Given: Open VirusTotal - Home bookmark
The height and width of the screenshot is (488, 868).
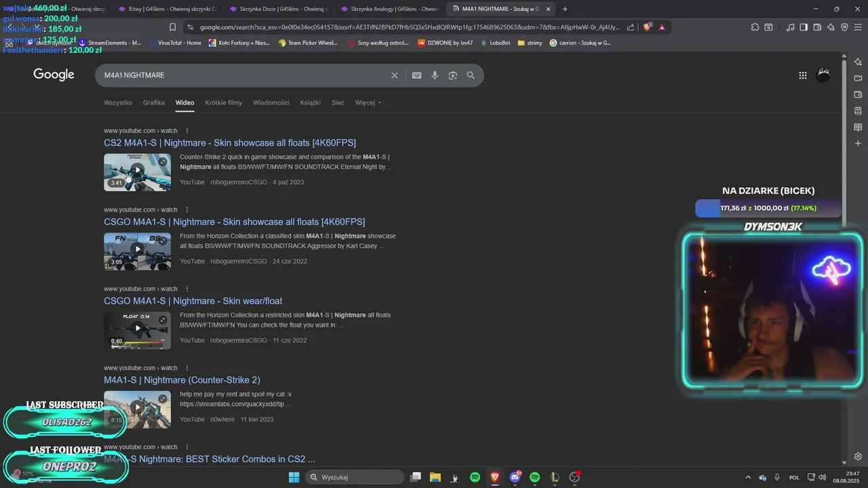Looking at the screenshot, I should (174, 43).
